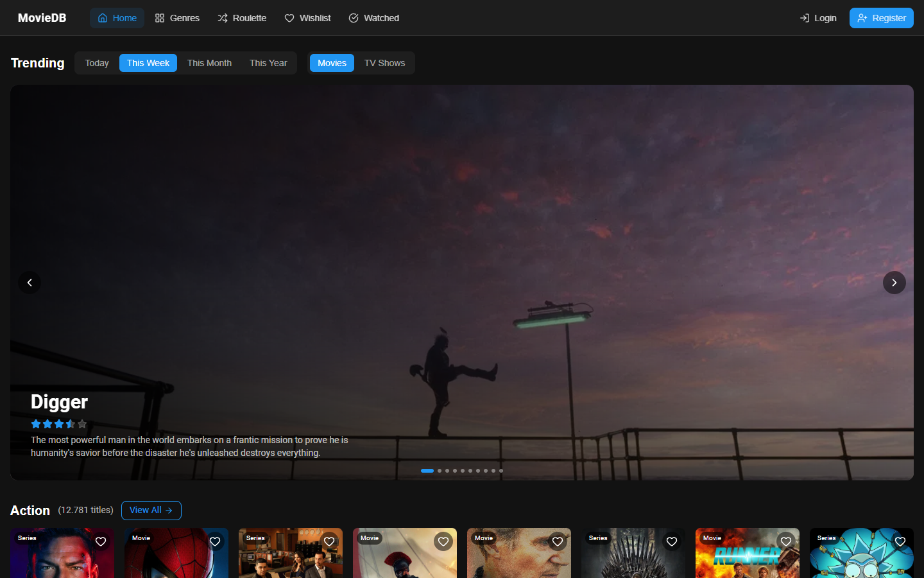924x578 pixels.
Task: Jump to the second carousel dot
Action: [x=440, y=471]
